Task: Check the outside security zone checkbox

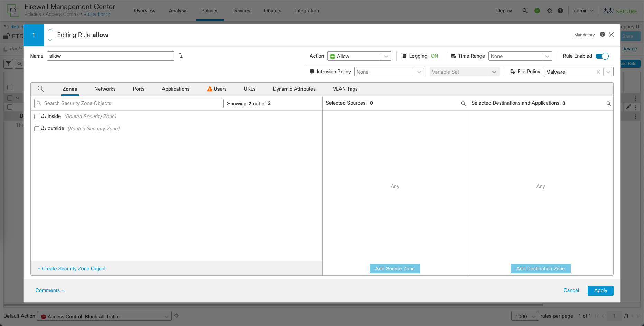Action: tap(37, 129)
